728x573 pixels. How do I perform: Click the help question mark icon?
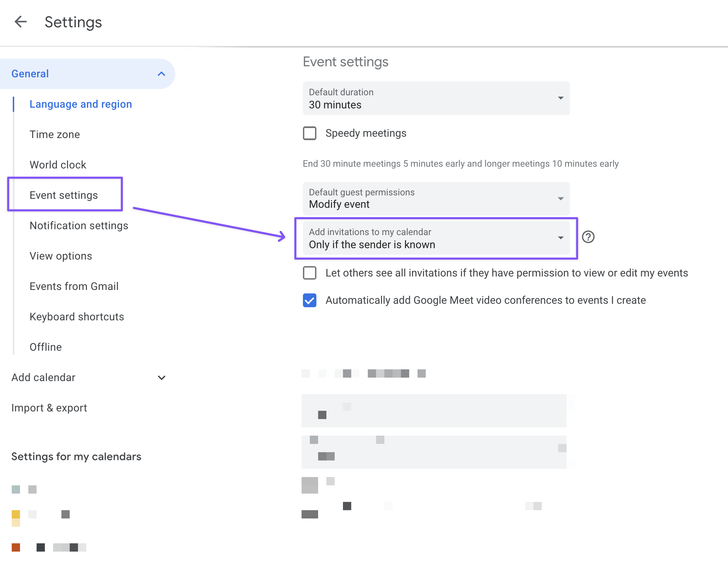point(588,237)
